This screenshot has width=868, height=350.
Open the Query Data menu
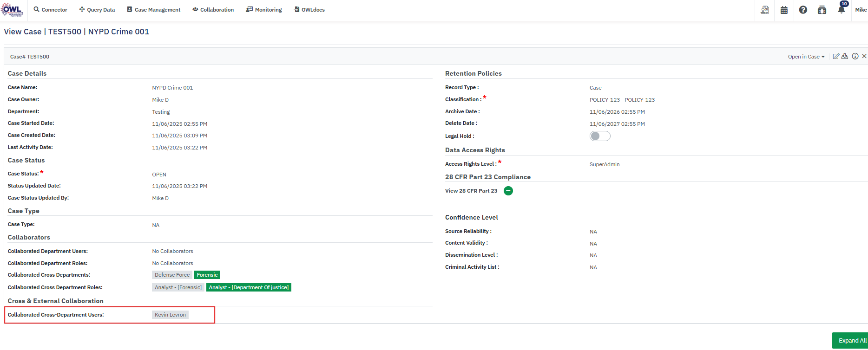[97, 10]
